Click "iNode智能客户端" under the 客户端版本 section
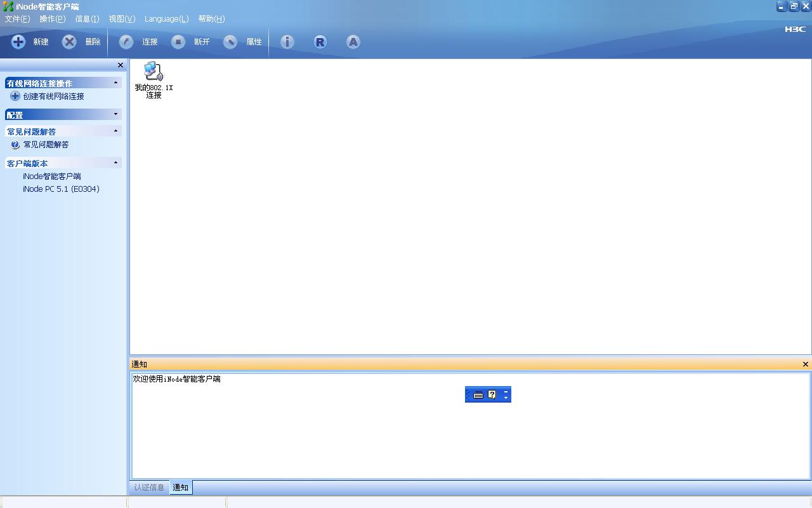 (52, 177)
